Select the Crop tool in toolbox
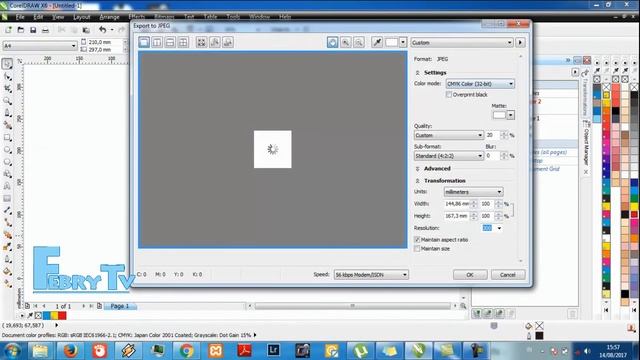This screenshot has height=360, width=640. click(7, 89)
